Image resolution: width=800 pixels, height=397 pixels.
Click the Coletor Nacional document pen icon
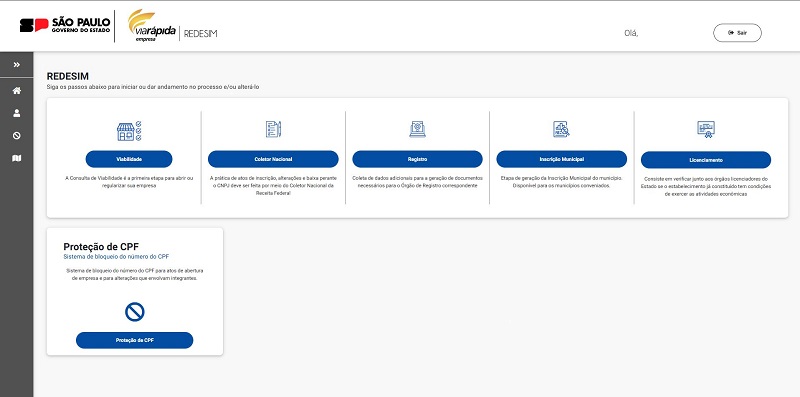pos(273,129)
